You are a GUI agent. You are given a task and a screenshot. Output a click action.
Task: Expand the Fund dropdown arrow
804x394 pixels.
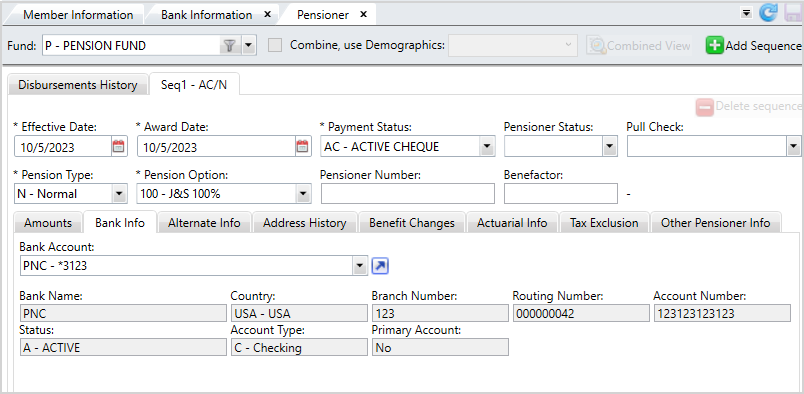tap(248, 46)
